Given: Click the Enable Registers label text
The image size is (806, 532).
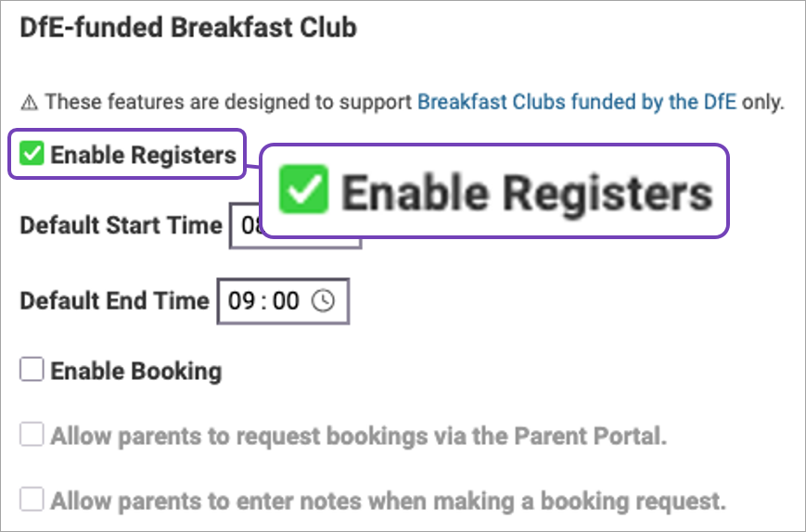Looking at the screenshot, I should pyautogui.click(x=144, y=155).
